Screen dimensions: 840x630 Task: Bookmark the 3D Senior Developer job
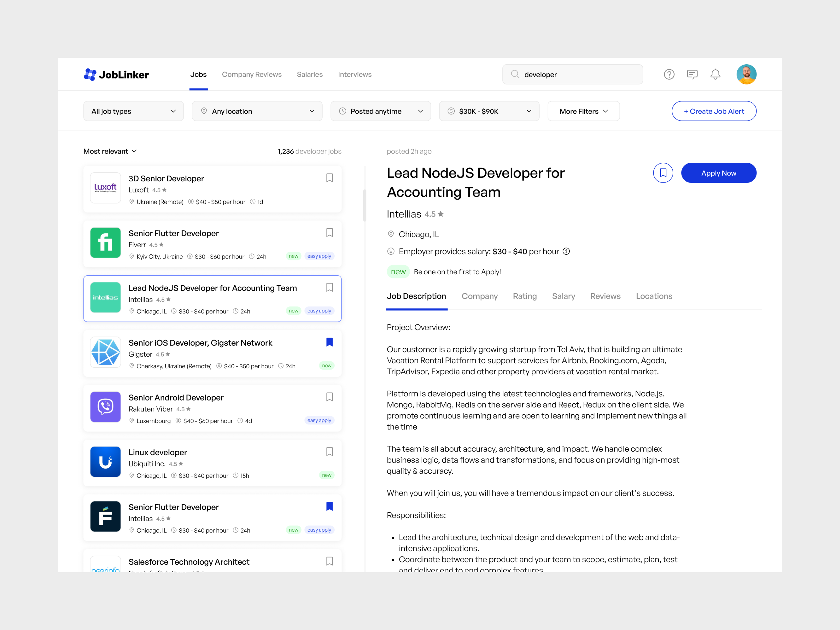pyautogui.click(x=329, y=178)
